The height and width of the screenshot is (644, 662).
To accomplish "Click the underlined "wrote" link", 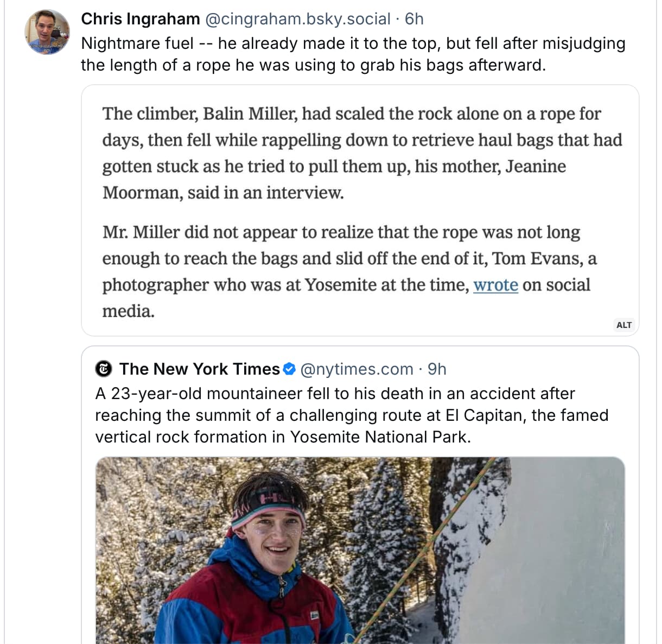I will [x=495, y=285].
